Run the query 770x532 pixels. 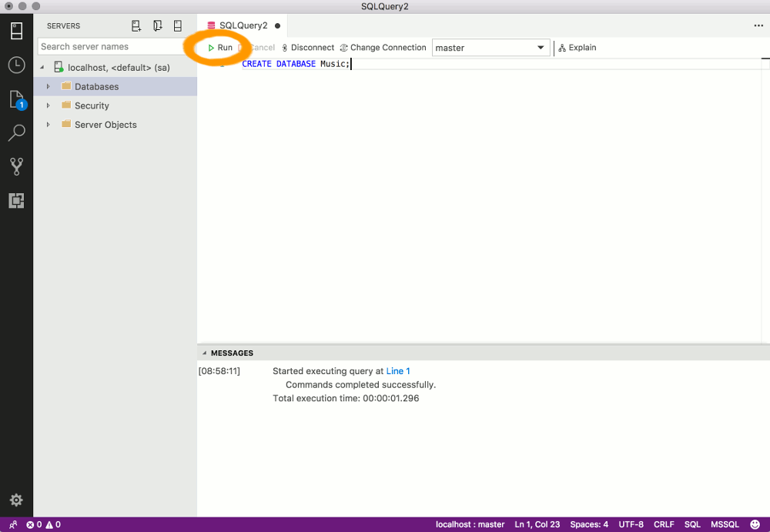click(219, 48)
